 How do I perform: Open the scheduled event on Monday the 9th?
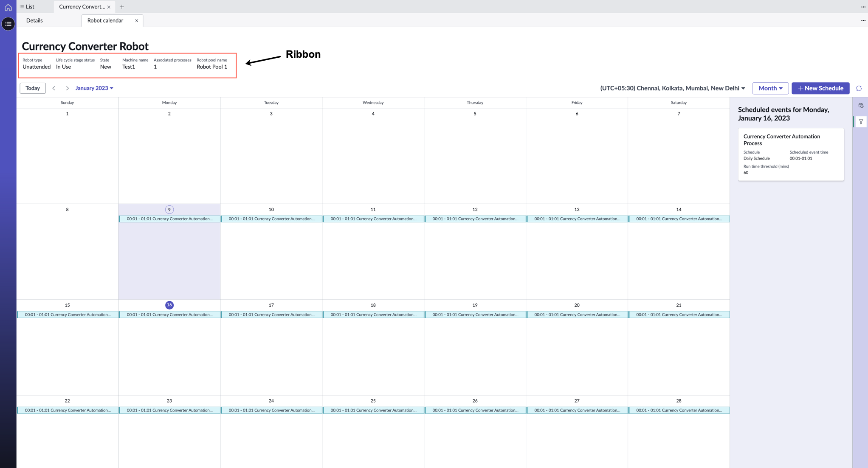169,219
